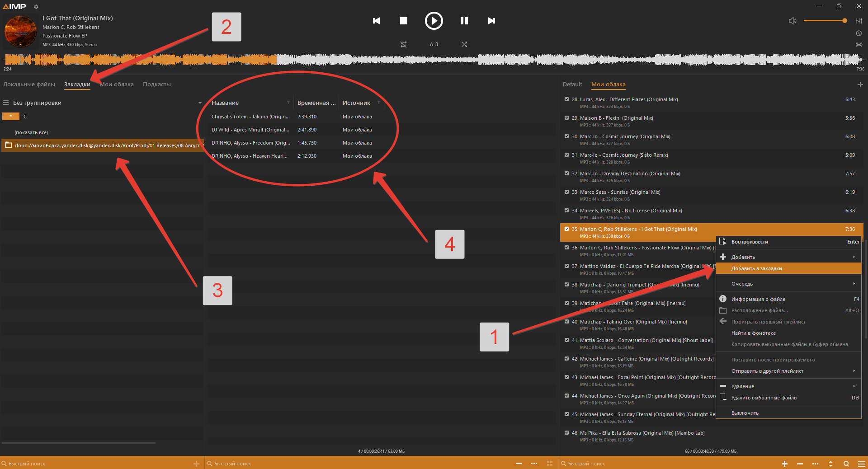The width and height of the screenshot is (868, 469).
Task: Add new playlist with plus icon
Action: [x=860, y=84]
